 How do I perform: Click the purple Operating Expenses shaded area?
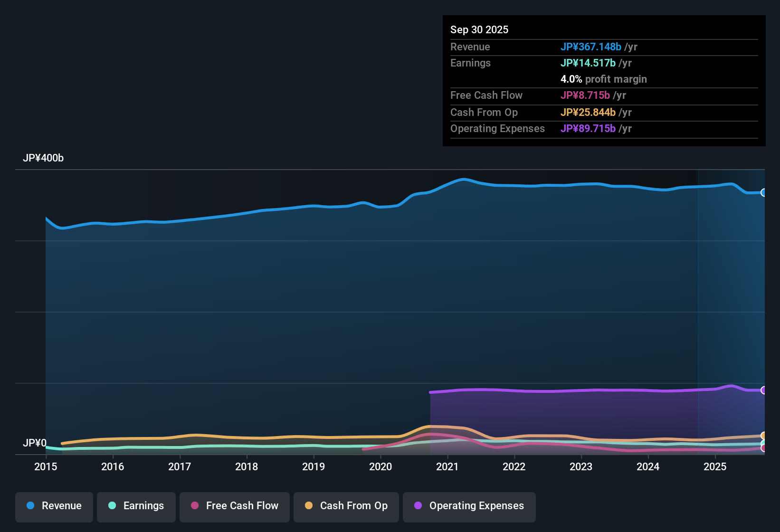594,413
